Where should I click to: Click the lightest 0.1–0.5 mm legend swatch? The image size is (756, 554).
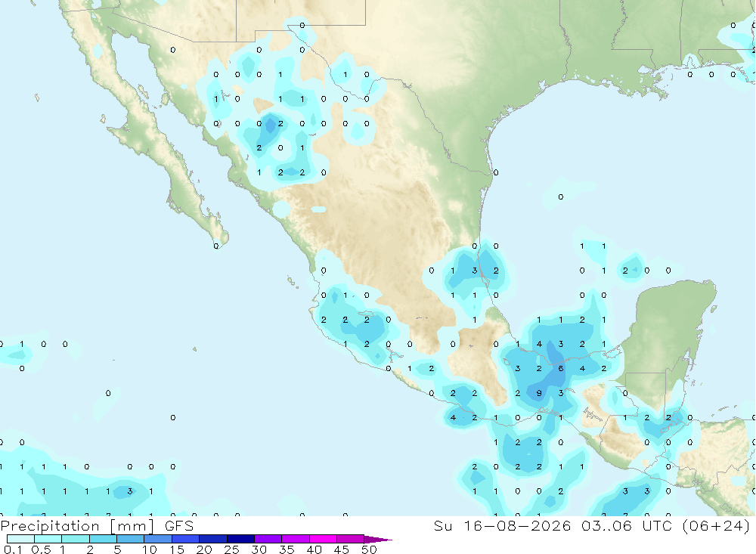click(20, 539)
